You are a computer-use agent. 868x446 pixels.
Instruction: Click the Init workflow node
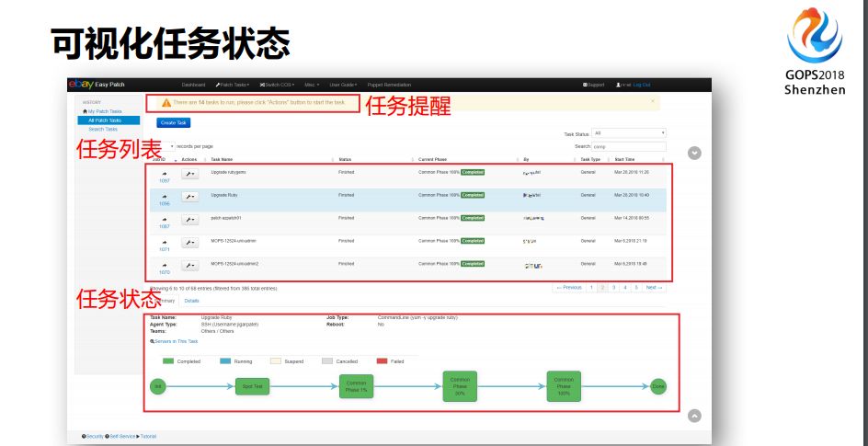pyautogui.click(x=158, y=386)
